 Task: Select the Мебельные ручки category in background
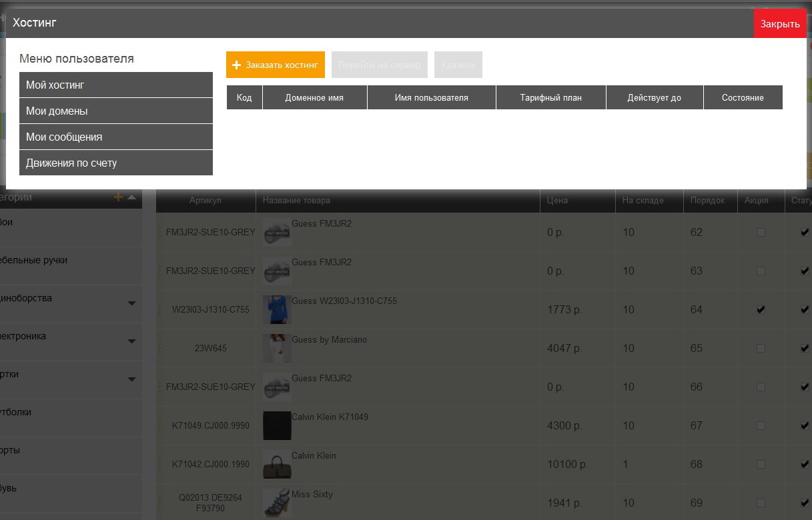click(71, 266)
